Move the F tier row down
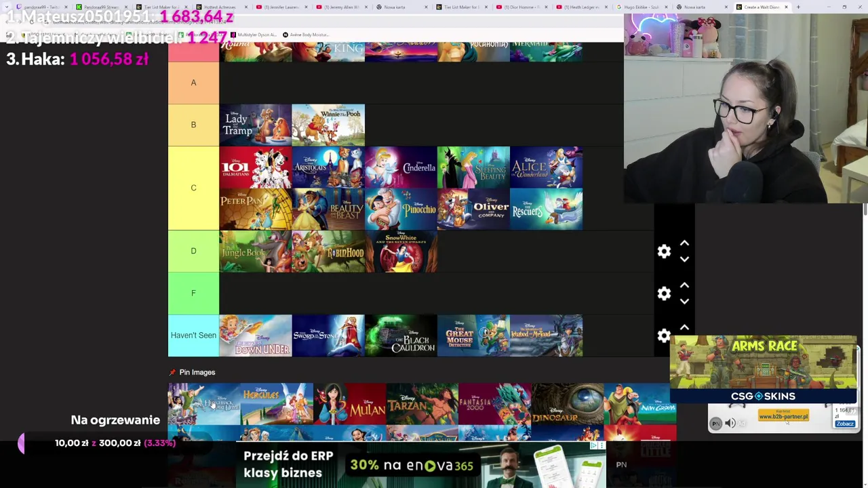This screenshot has width=868, height=488. coord(684,302)
